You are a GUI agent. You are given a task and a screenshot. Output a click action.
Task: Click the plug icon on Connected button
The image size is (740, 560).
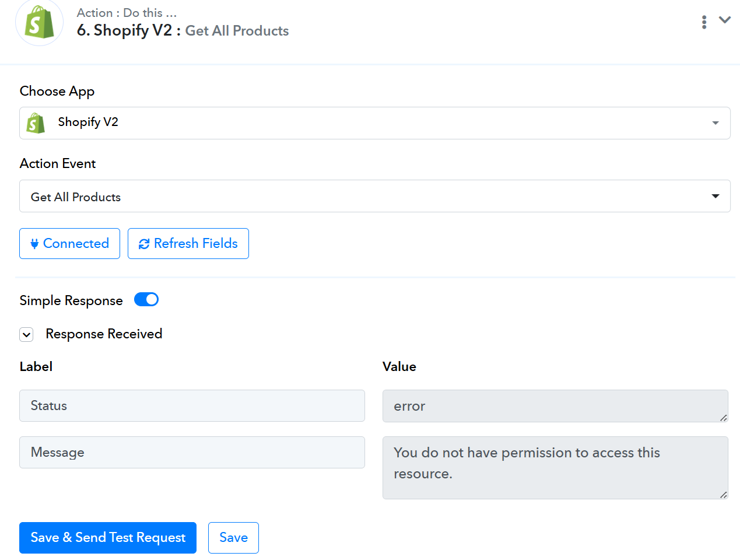pyautogui.click(x=34, y=244)
